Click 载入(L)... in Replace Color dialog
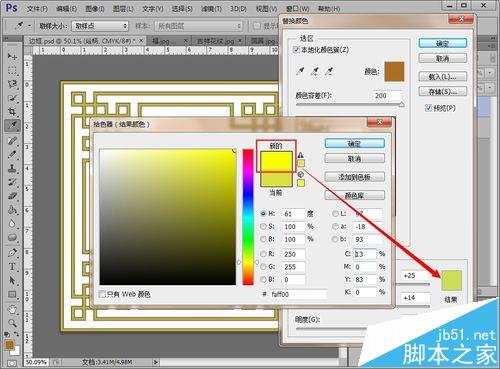Screen dimensions: 500x369 442,76
